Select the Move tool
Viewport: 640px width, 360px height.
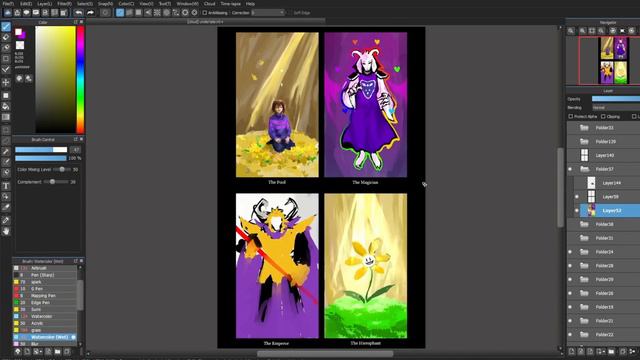tap(6, 82)
